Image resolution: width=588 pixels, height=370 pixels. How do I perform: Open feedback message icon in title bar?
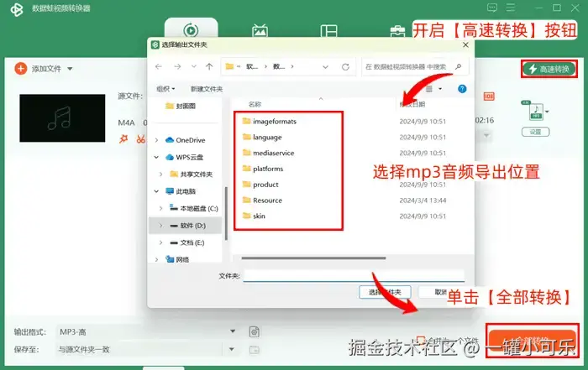492,8
